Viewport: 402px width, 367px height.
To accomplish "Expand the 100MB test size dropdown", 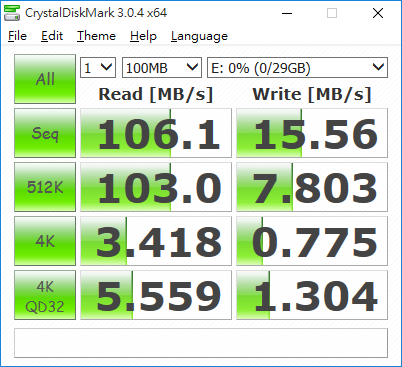I will (162, 68).
